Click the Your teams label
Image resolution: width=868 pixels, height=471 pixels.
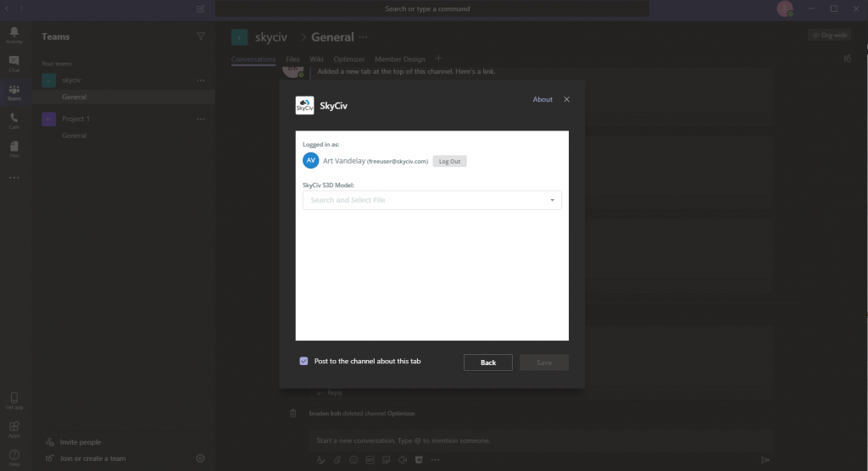57,64
